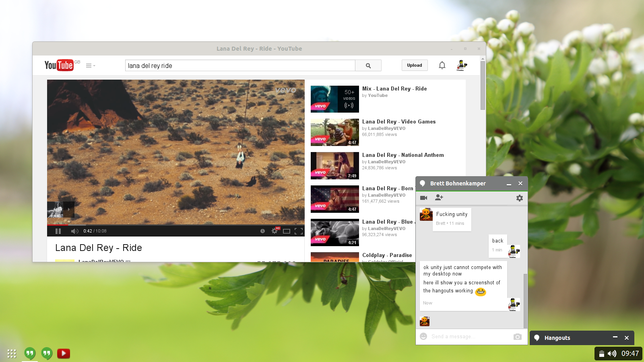Open the emoji picker smiley
The image size is (644, 362).
423,336
